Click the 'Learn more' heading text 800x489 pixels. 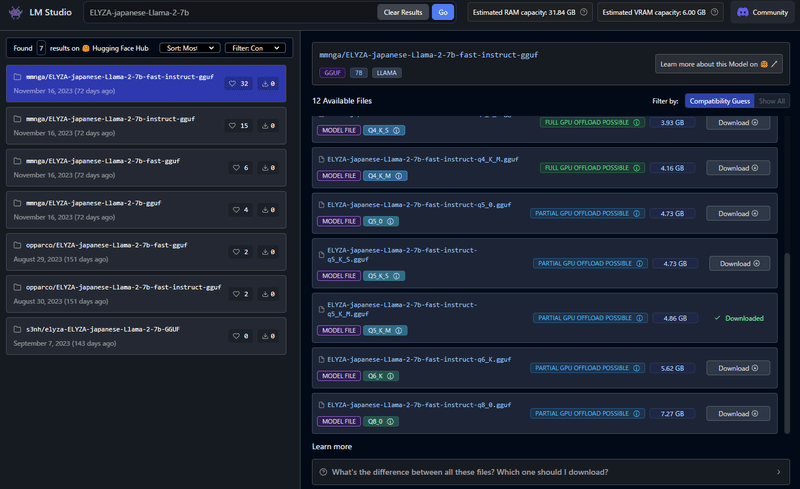pos(332,447)
